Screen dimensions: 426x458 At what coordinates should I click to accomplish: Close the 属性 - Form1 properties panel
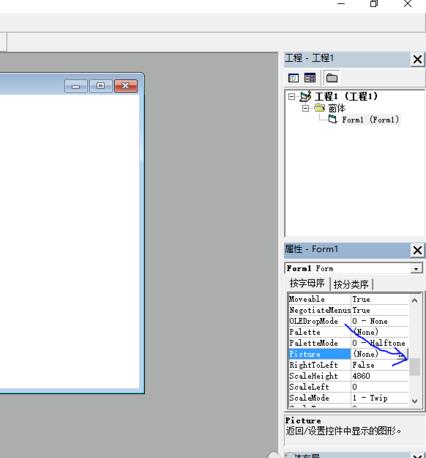tap(417, 250)
